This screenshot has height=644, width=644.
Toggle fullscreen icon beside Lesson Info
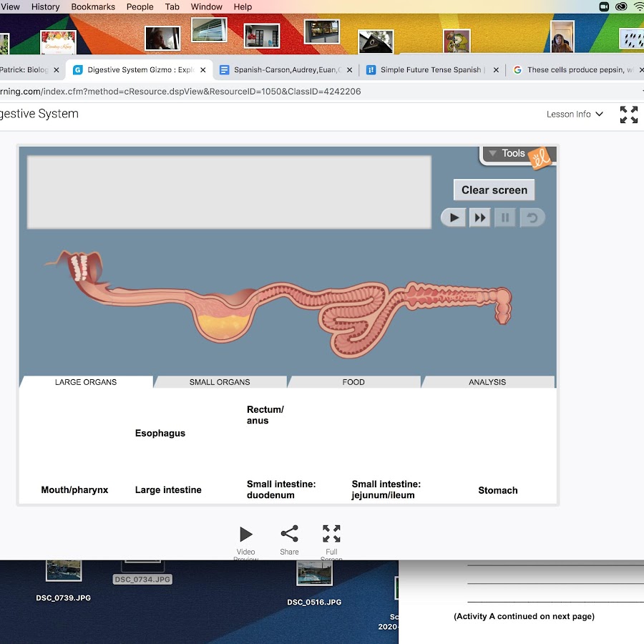629,114
